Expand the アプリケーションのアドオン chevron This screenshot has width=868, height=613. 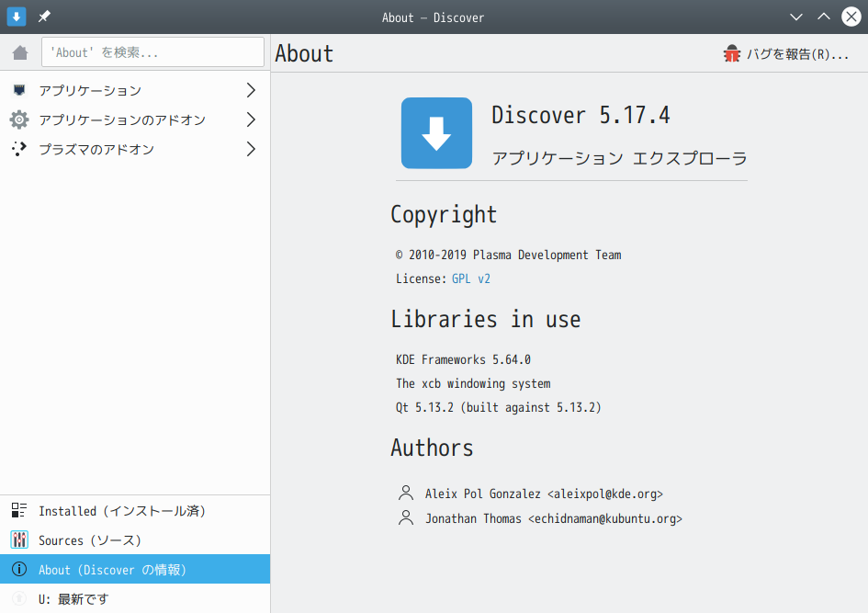[251, 119]
